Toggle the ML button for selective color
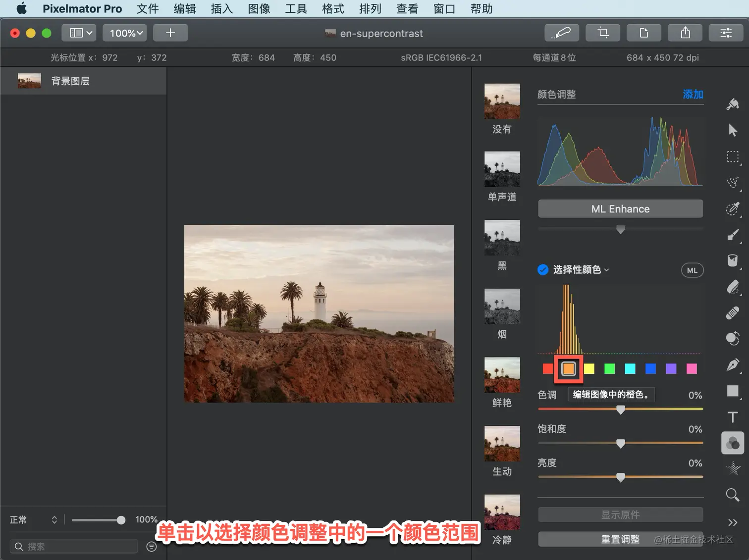 (x=692, y=270)
